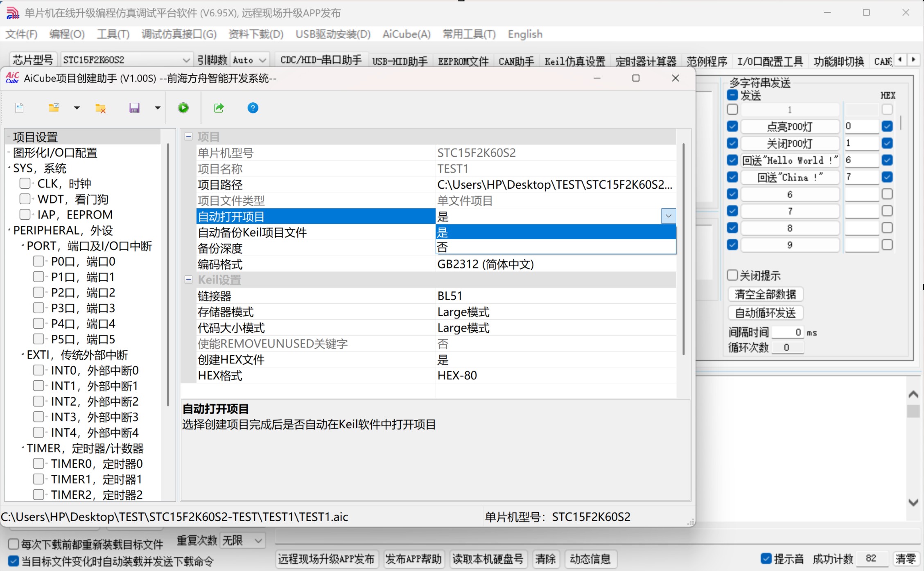Click the 清零 button
924x571 pixels.
pyautogui.click(x=905, y=559)
